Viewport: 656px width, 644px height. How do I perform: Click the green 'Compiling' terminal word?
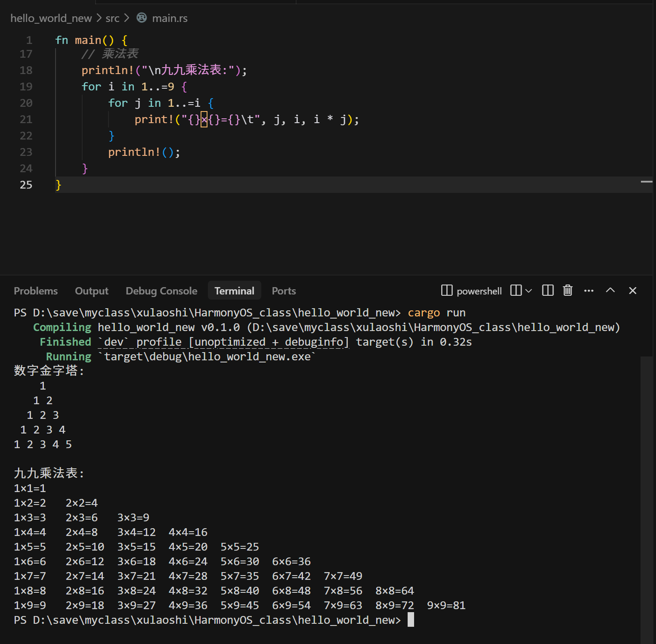(x=62, y=327)
